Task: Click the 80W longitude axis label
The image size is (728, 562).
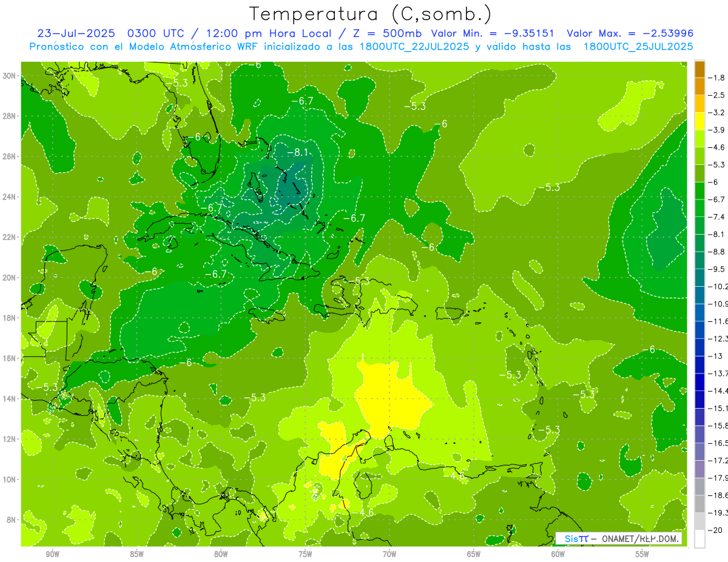Action: coord(221,554)
